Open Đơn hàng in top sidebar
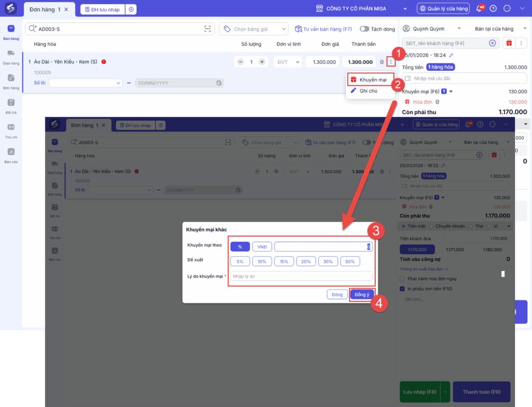The width and height of the screenshot is (532, 407). pos(11,82)
